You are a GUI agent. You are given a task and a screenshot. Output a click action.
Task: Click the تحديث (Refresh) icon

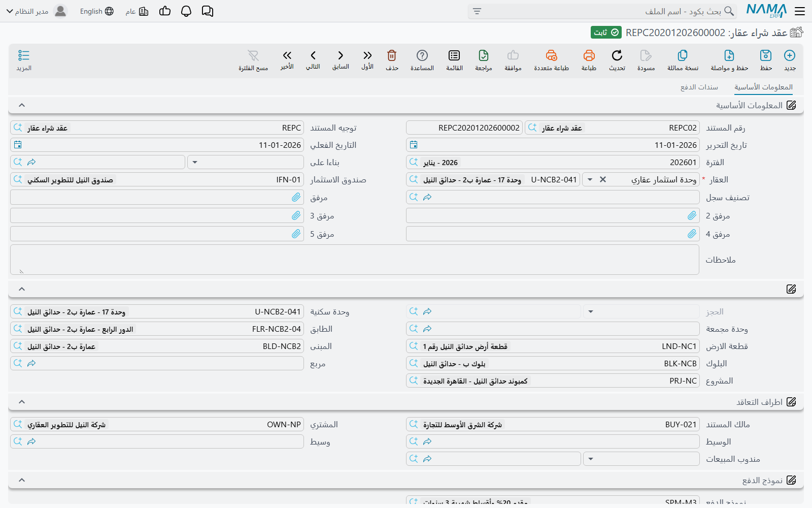pos(617,55)
